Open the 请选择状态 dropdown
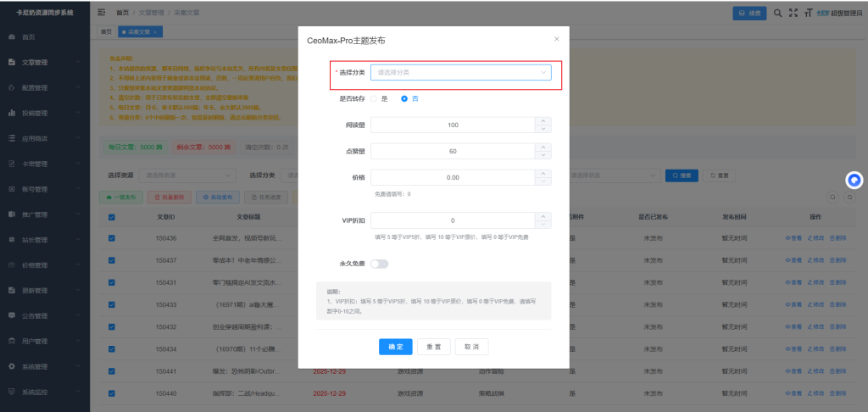This screenshot has height=412, width=868. [x=614, y=175]
